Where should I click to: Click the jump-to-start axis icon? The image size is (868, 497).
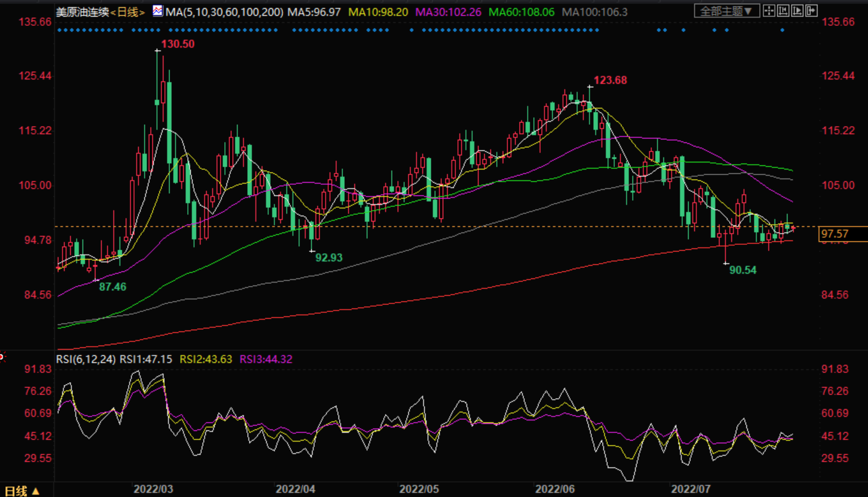click(x=783, y=11)
